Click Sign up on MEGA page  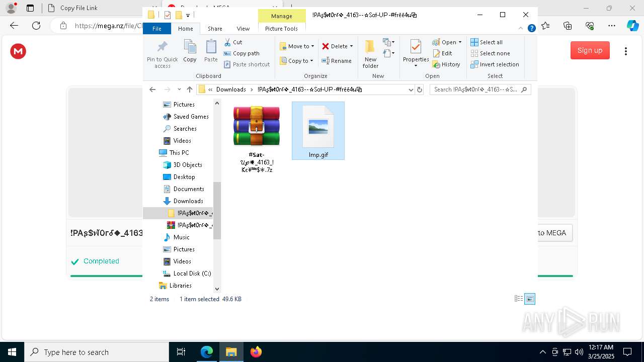click(x=590, y=50)
